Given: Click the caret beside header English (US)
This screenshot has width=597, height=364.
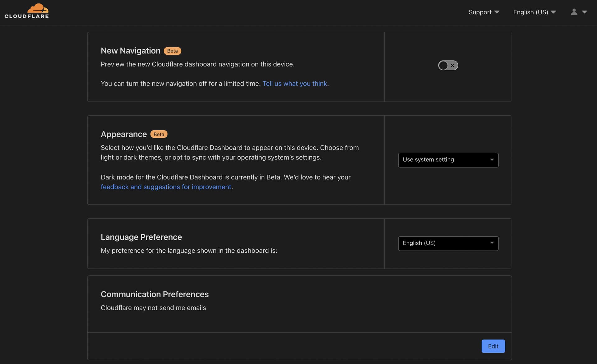Looking at the screenshot, I should [x=553, y=12].
